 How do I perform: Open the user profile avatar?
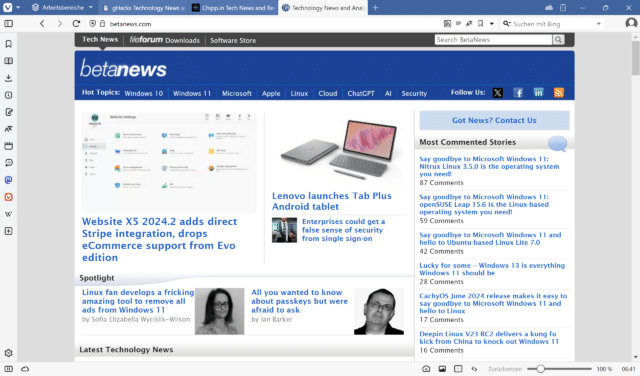point(631,23)
